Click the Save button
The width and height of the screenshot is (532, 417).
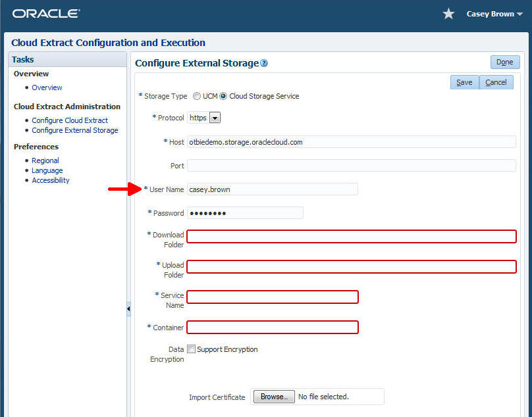click(465, 82)
